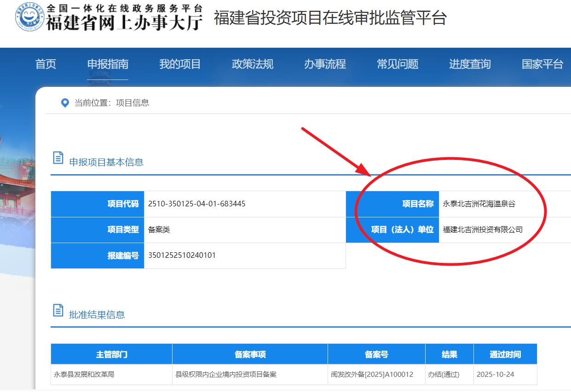Screen dimensions: 571x392
Task: Click the 报建编号 value 3501252510240101
Action: tap(182, 256)
